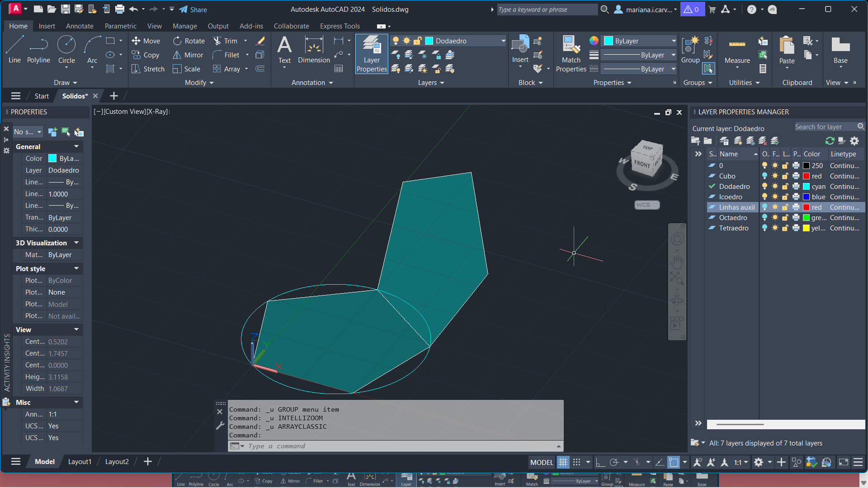Click the Mirror tool

point(188,55)
